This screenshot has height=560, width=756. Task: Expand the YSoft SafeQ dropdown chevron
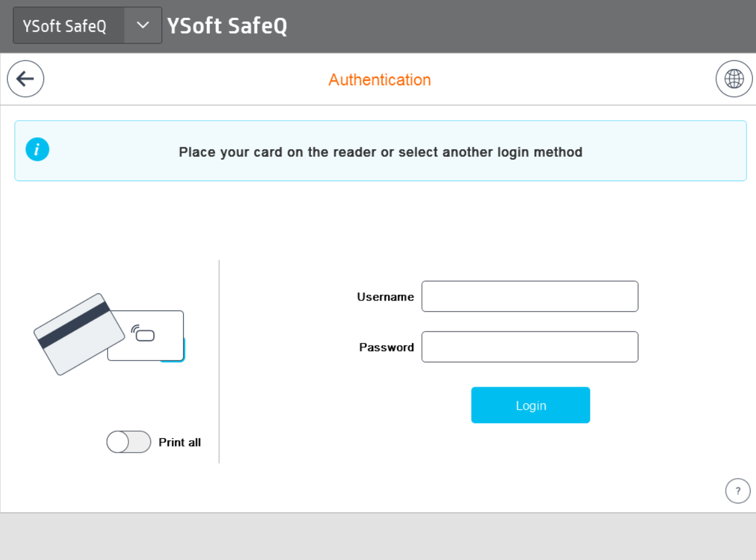tap(143, 26)
